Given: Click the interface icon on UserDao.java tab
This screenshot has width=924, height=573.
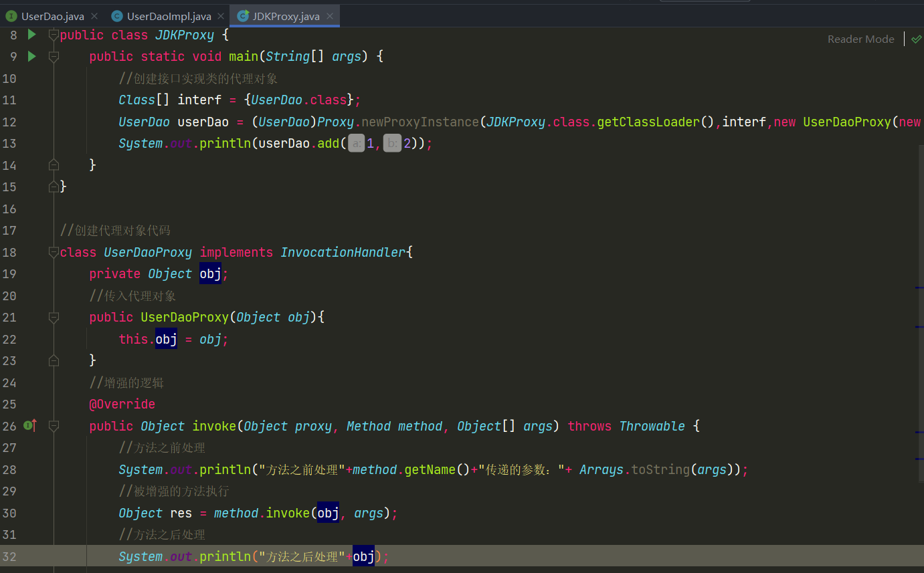Looking at the screenshot, I should click(11, 16).
